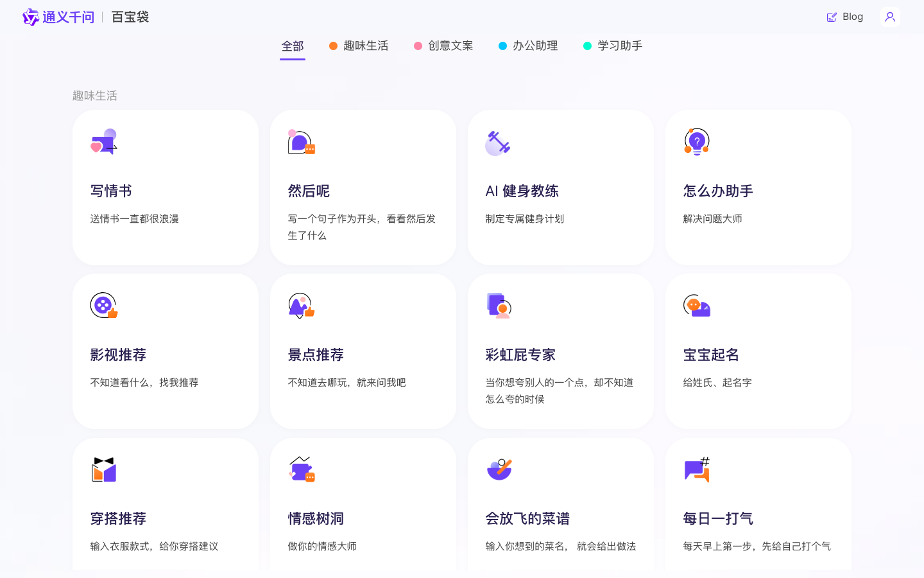The image size is (924, 578).
Task: Open the user profile icon
Action: [x=890, y=17]
